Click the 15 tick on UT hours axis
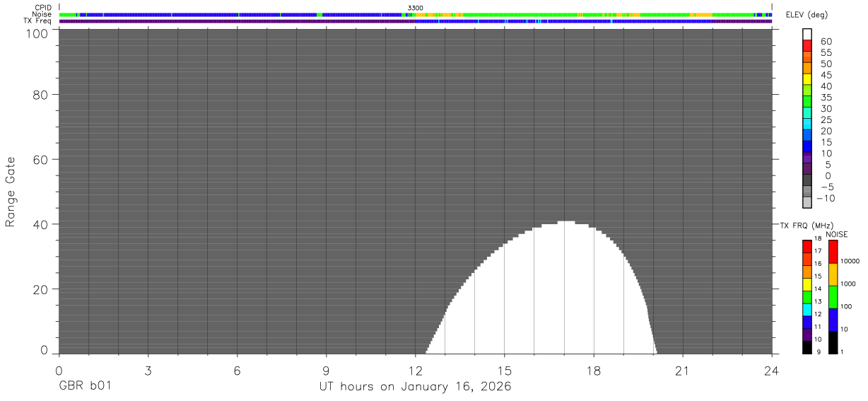 [504, 370]
